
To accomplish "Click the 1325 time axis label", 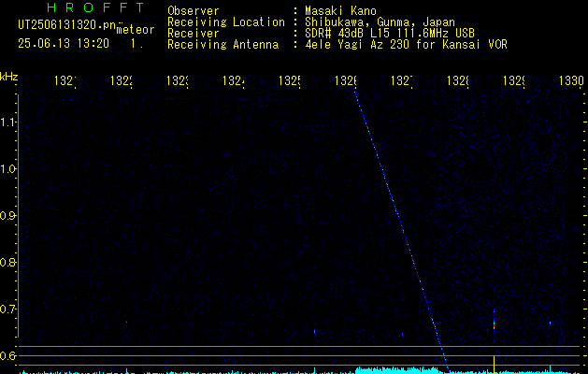I will [x=290, y=81].
